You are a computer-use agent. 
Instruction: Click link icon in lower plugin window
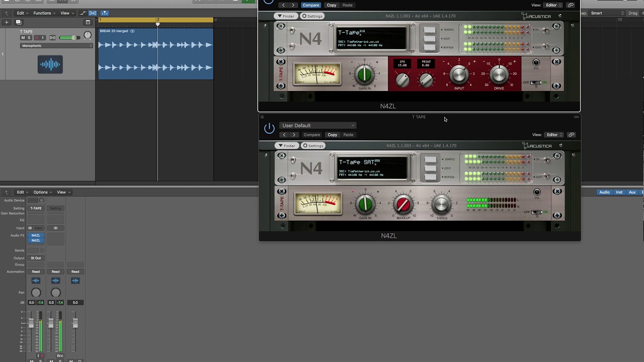pos(572,135)
